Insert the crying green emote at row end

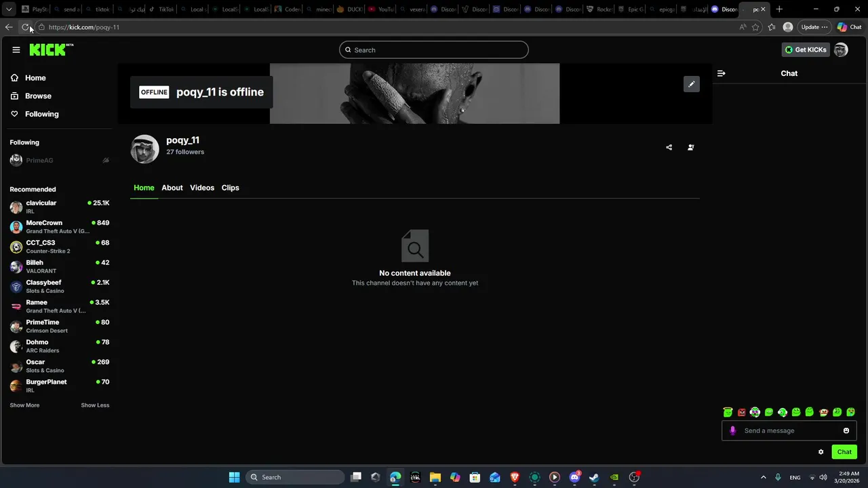click(851, 412)
